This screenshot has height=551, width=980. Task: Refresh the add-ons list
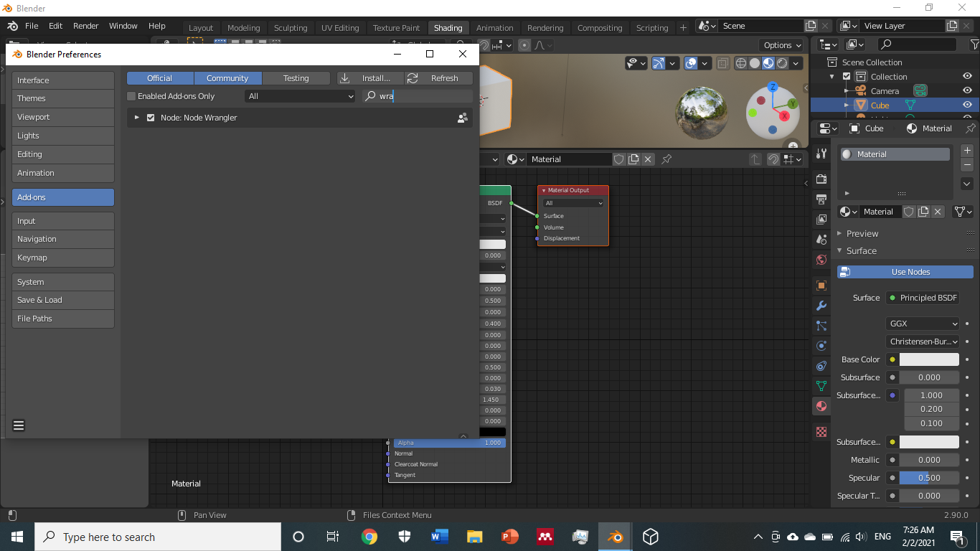tap(439, 78)
